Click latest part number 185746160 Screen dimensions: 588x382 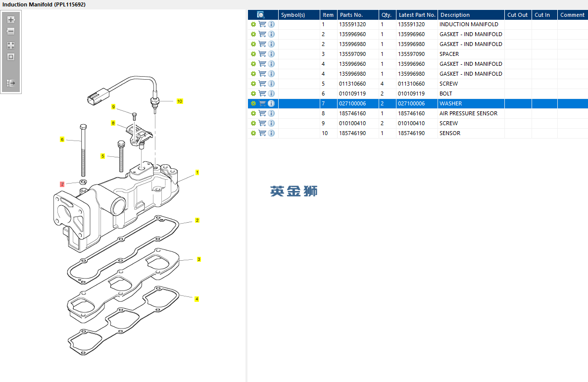411,113
